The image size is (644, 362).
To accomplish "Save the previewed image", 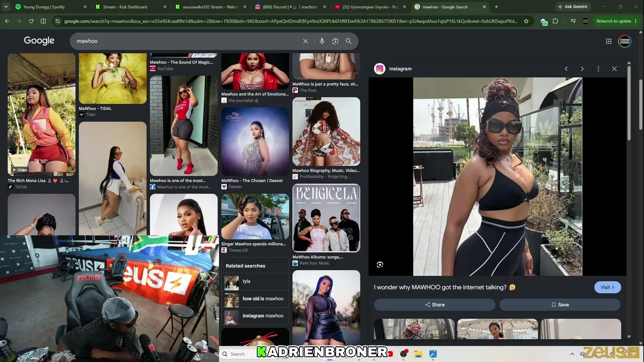I will point(560,305).
